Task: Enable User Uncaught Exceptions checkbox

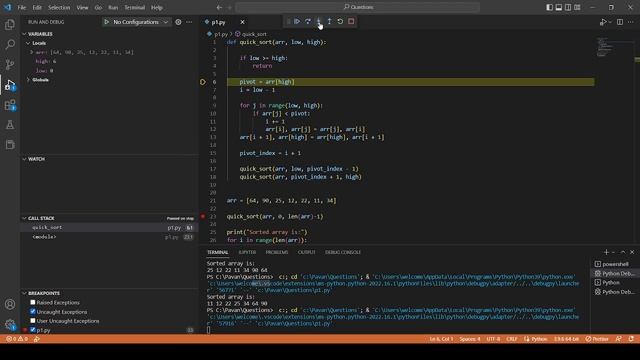Action: 33,321
